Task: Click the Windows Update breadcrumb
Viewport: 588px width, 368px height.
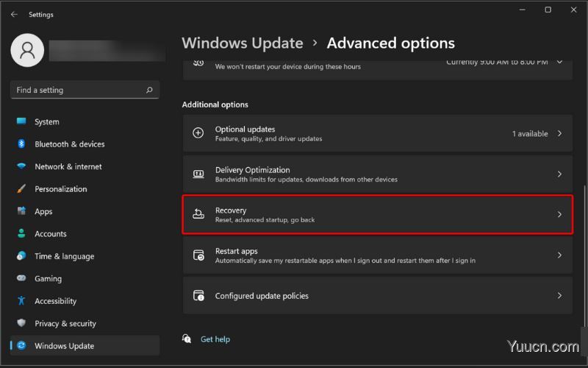Action: (243, 43)
